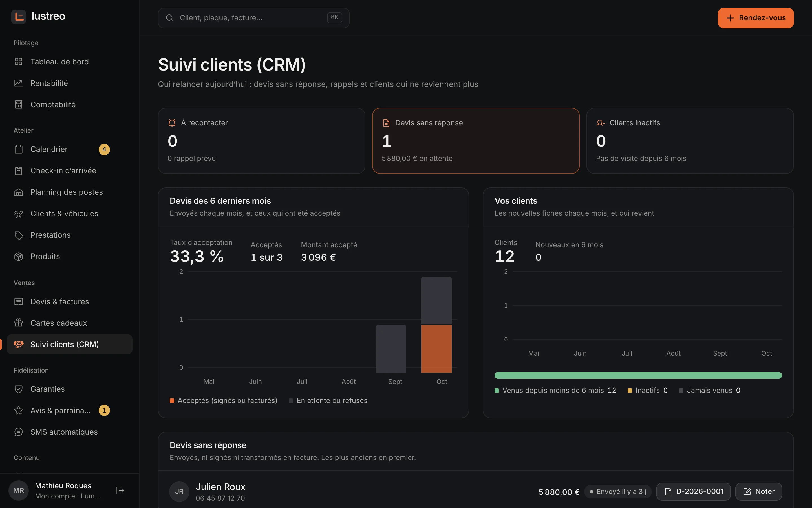Open the Rentabilité menu item
812x508 pixels.
click(69, 83)
